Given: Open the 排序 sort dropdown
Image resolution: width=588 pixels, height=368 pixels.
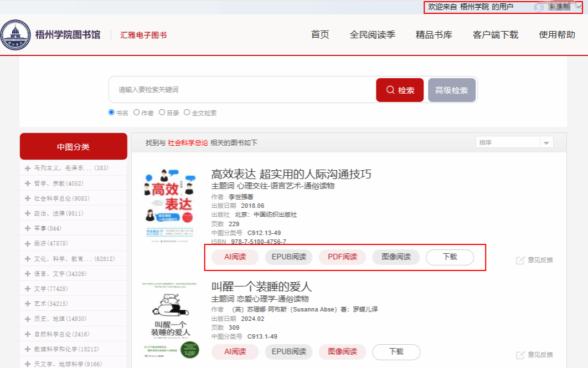Looking at the screenshot, I should (x=514, y=142).
